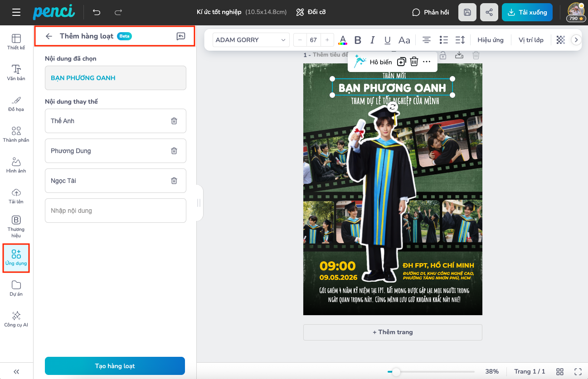The width and height of the screenshot is (588, 379).
Task: Toggle underline formatting
Action: [x=388, y=40]
